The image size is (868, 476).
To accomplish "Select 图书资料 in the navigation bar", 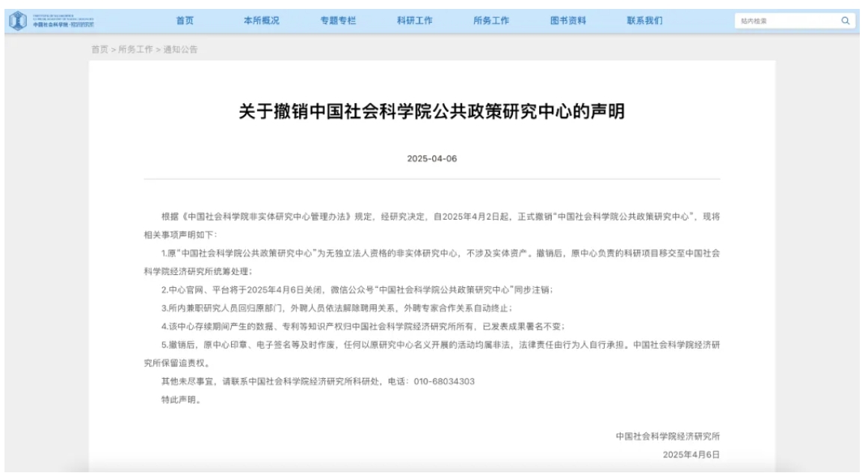I will tap(568, 21).
